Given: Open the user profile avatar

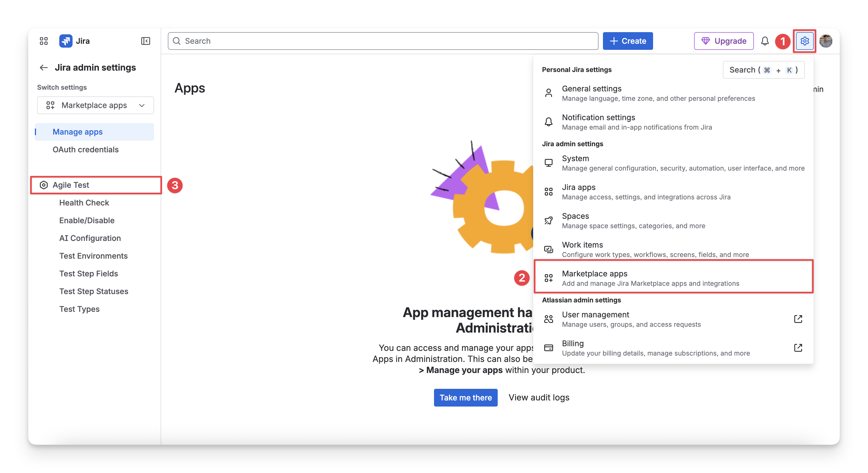Looking at the screenshot, I should point(826,41).
